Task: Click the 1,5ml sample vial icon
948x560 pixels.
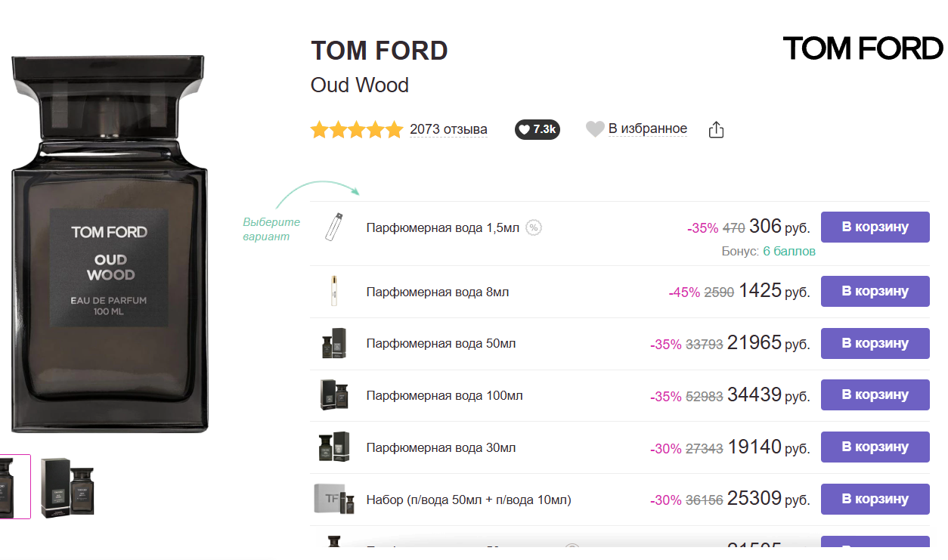Action: 333,227
